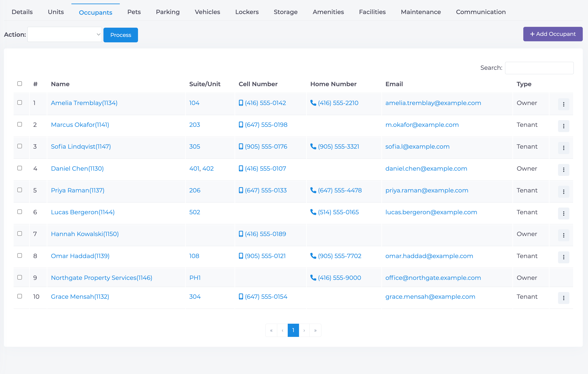588x374 pixels.
Task: Open the three-dot menu for Hannah Kowalski
Action: (x=563, y=235)
